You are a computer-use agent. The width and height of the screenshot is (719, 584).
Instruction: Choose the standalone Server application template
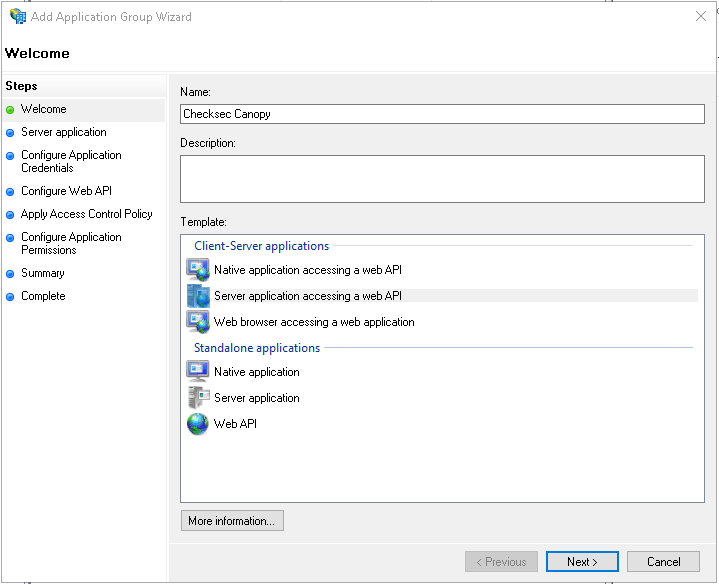click(257, 398)
